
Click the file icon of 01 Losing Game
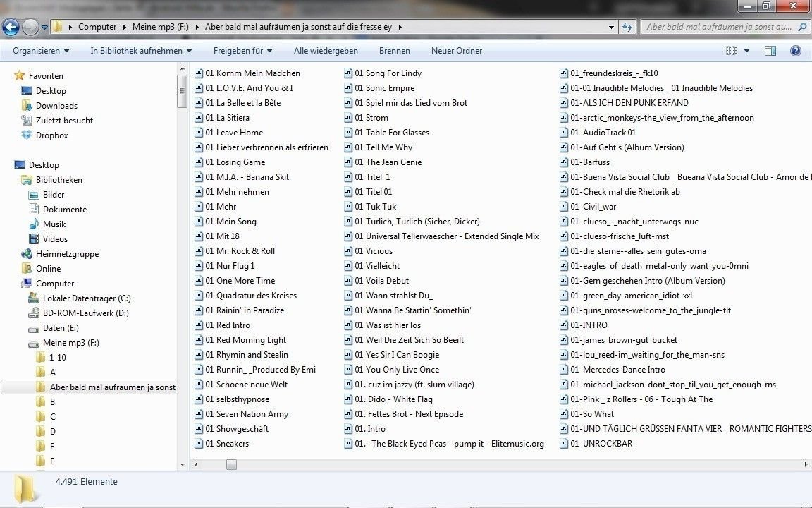199,162
